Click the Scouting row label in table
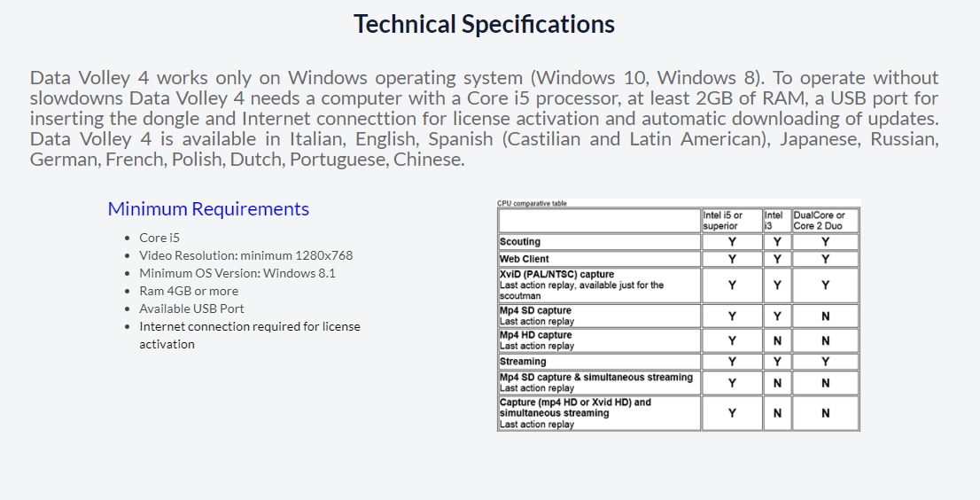 point(520,242)
